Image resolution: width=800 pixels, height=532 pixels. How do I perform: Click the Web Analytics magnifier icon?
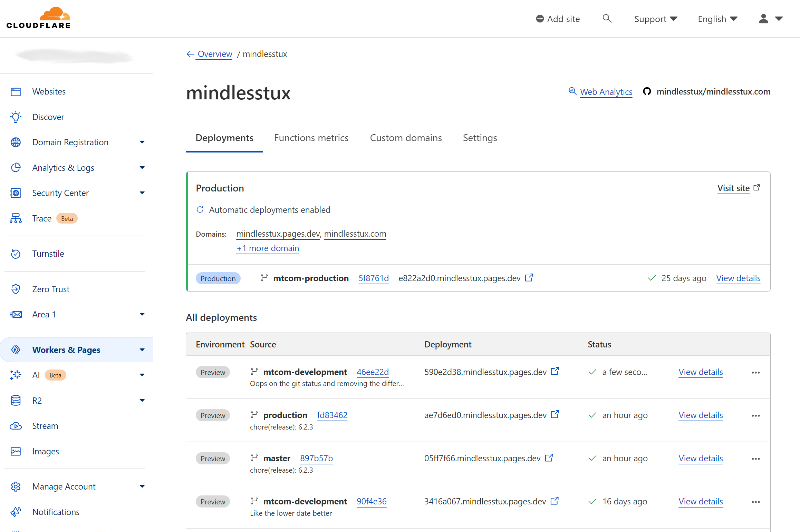coord(573,91)
